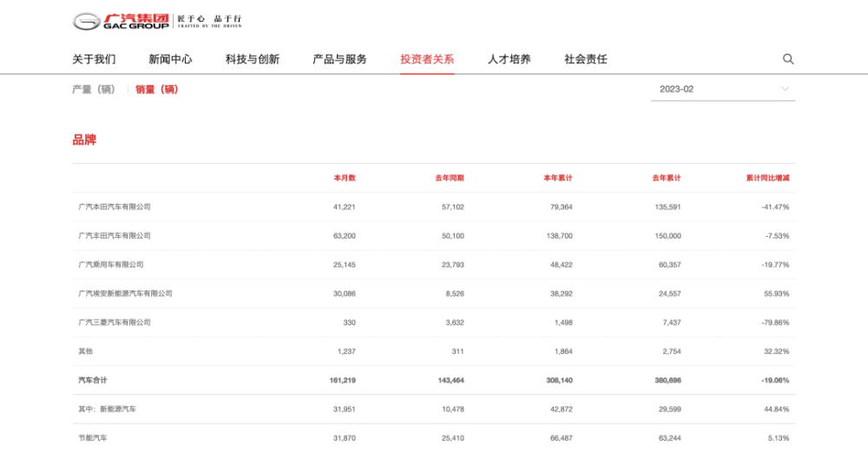Viewport: 868px width, 452px height.
Task: Click the -19.06% total change figure
Action: 775,380
